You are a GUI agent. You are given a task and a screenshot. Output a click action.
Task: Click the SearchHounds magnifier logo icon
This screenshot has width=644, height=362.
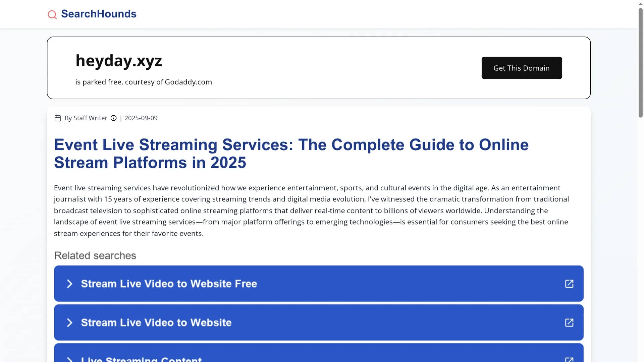[x=52, y=14]
